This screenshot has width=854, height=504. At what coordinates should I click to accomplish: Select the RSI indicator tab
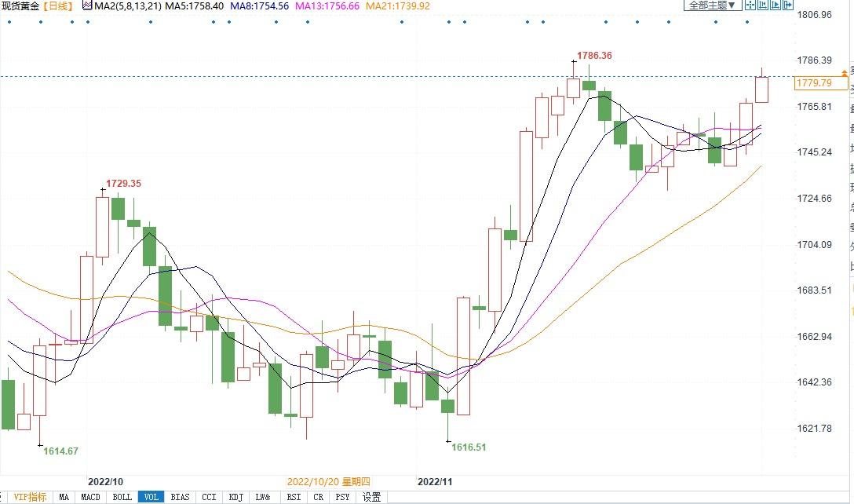click(294, 497)
